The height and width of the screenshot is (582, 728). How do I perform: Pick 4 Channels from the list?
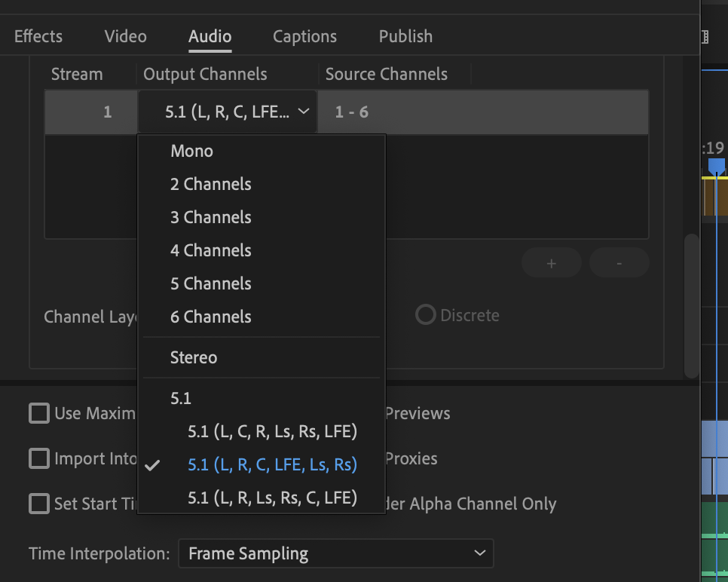pos(210,250)
